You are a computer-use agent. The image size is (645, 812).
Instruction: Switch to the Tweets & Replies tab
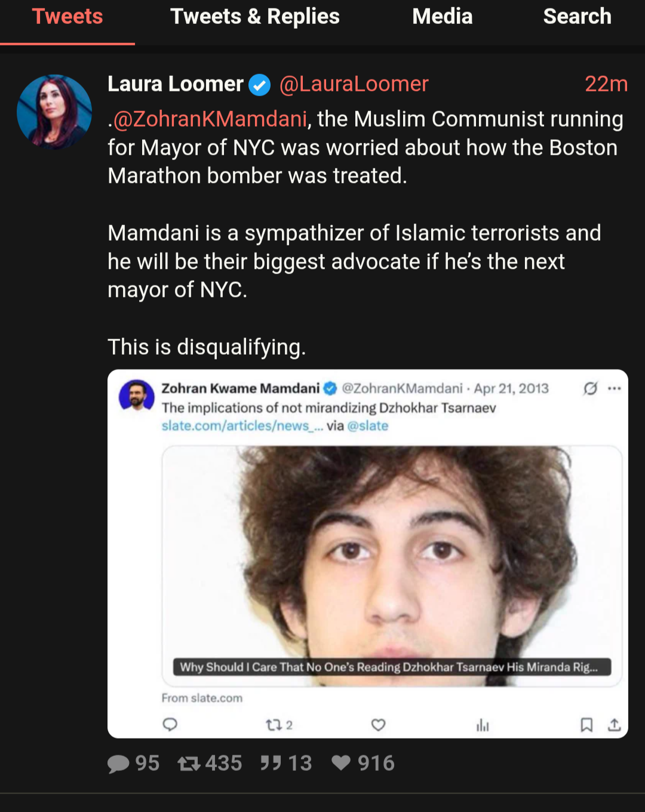(255, 17)
